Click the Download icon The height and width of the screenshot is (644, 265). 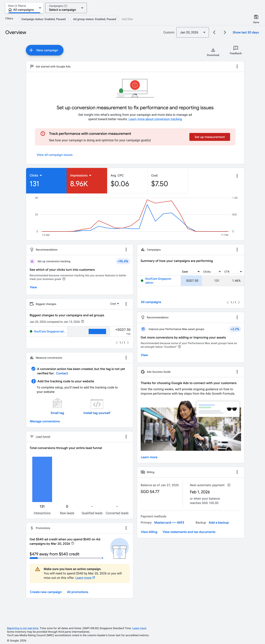click(x=213, y=50)
